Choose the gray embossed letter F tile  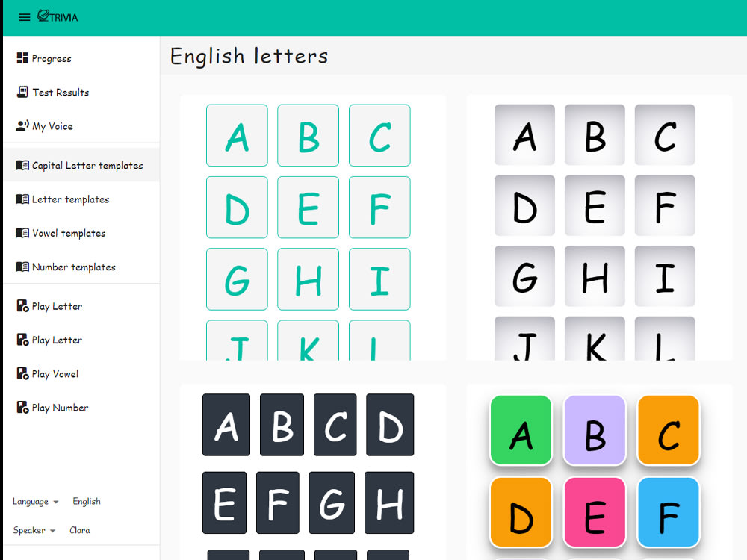tap(665, 205)
